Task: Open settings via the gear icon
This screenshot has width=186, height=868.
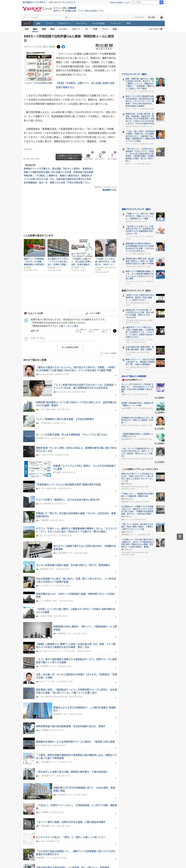Action: click(x=161, y=17)
